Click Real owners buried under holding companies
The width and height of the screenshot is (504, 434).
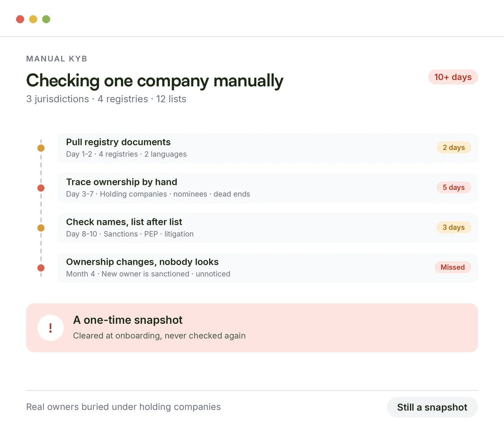[123, 407]
